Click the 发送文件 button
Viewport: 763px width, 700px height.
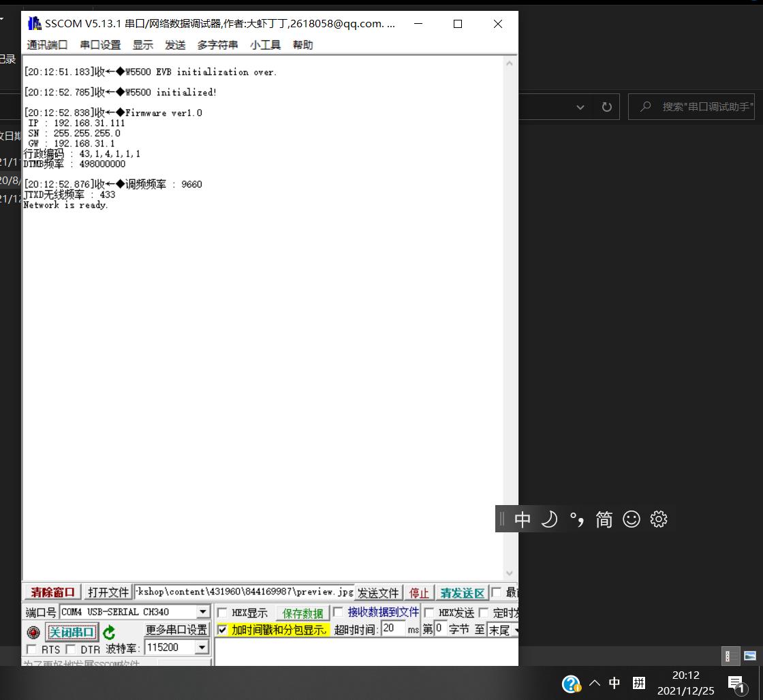coord(378,592)
